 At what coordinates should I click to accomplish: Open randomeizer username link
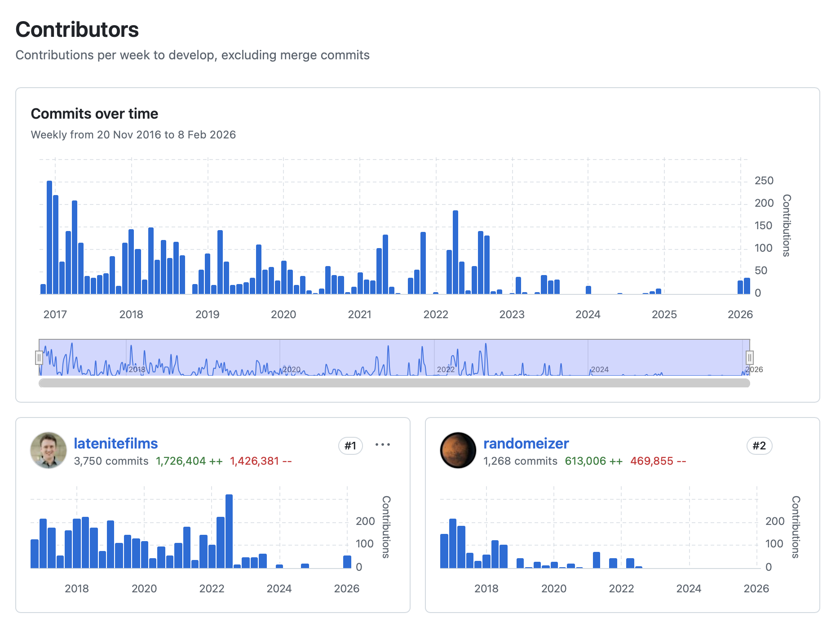pos(526,444)
